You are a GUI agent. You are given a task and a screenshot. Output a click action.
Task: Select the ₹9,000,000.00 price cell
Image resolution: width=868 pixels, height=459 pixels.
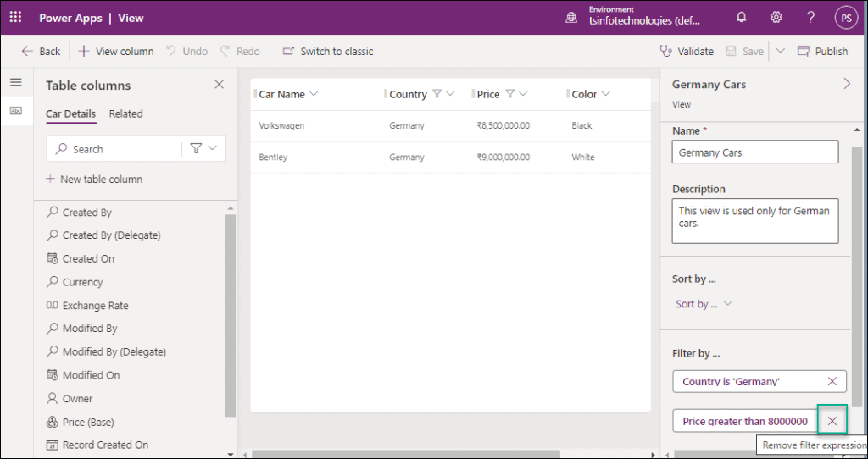pyautogui.click(x=504, y=157)
